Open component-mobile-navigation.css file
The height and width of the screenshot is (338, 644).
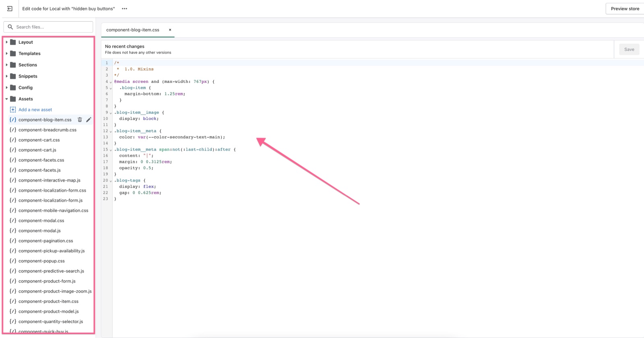(53, 210)
